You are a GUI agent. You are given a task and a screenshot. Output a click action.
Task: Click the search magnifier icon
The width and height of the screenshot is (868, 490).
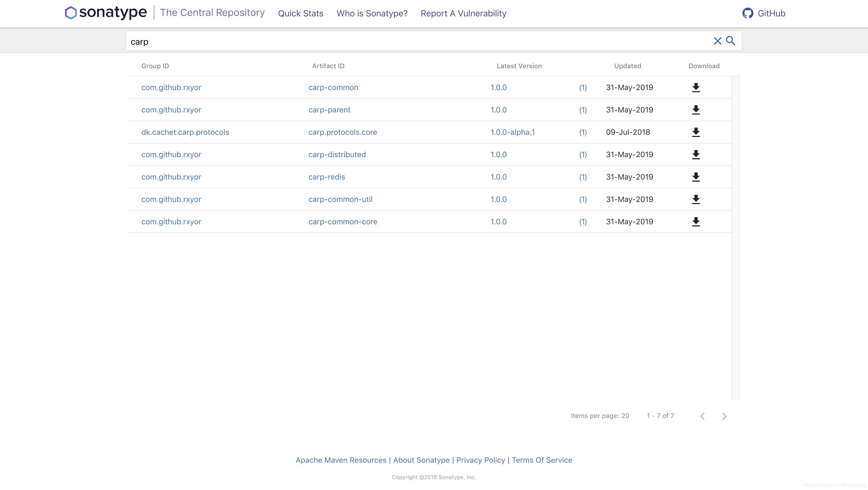click(730, 41)
